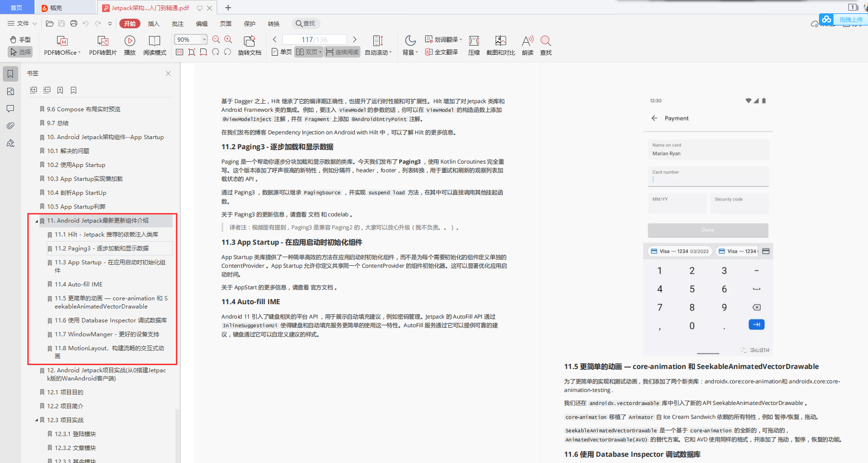Viewport: 868px width, 463px height.
Task: Switch to the 转换 ribbon tab
Action: pos(274,24)
